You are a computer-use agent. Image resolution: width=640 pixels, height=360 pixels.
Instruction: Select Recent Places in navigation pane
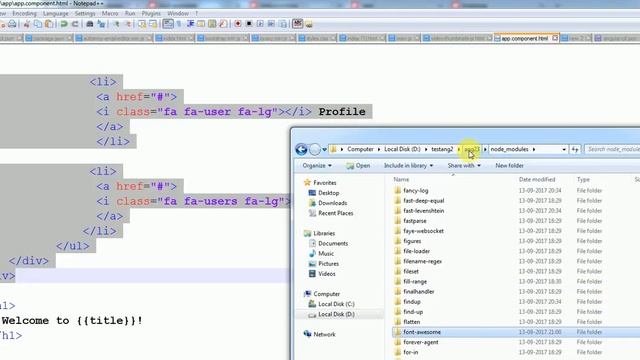pyautogui.click(x=336, y=213)
